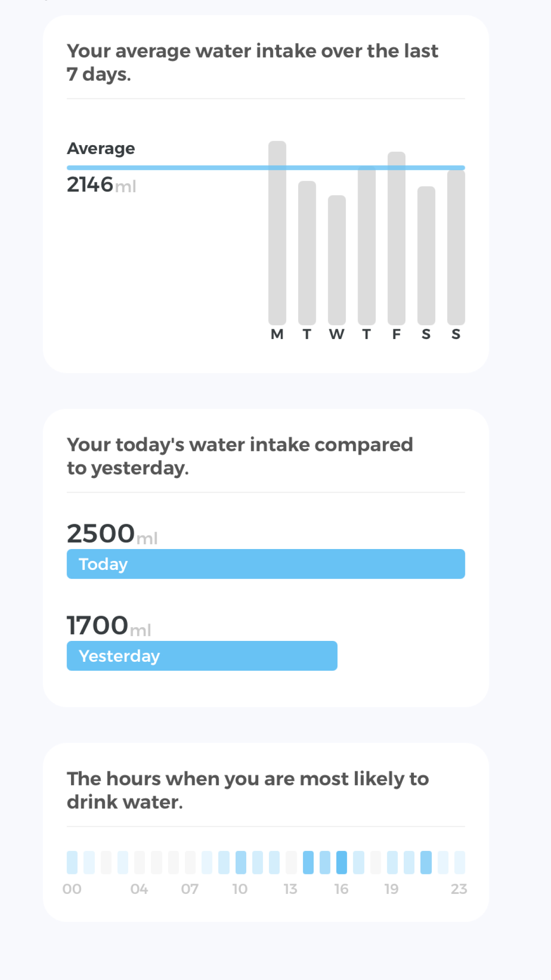Viewport: 551px width, 980px height.
Task: Tap the Friday bar in weekly chart
Action: [396, 238]
